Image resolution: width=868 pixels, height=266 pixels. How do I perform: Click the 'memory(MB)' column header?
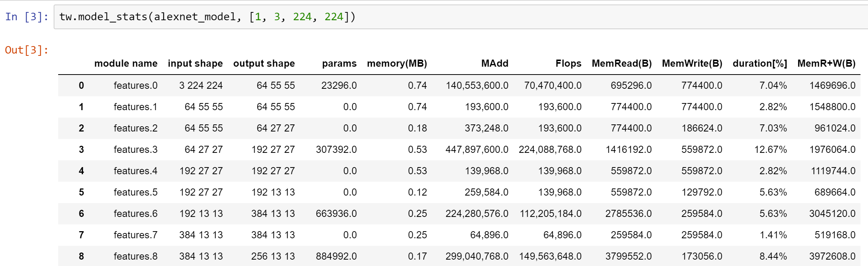click(397, 63)
